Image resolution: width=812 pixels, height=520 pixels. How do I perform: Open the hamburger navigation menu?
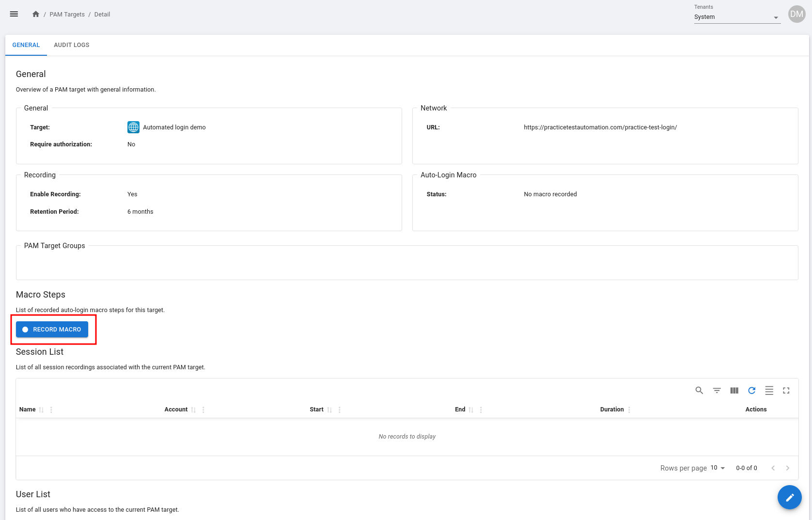[x=14, y=14]
